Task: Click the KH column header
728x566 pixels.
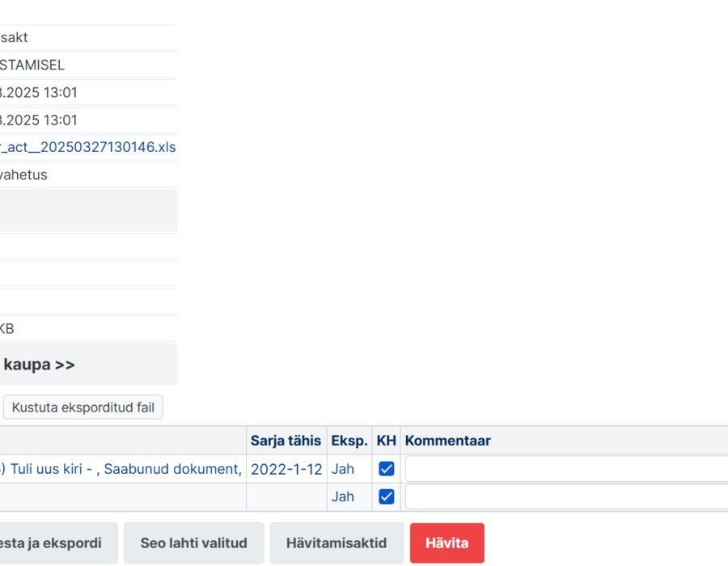Action: 387,441
